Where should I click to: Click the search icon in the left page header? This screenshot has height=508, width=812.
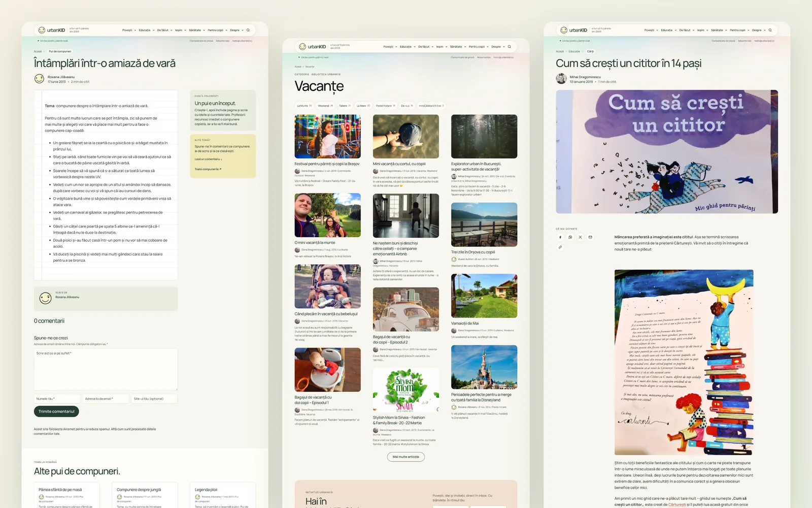click(249, 30)
